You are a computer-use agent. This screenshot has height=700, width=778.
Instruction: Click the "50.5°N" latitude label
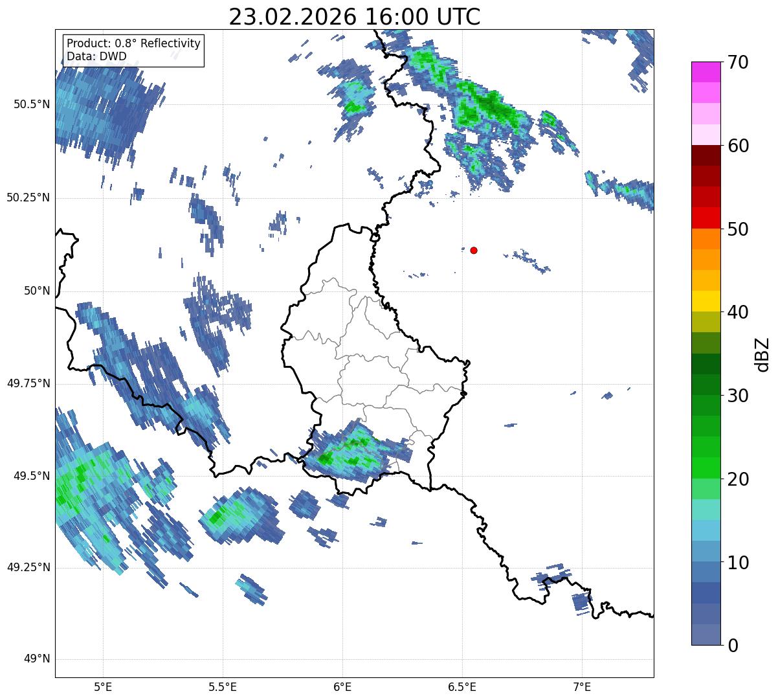(32, 105)
